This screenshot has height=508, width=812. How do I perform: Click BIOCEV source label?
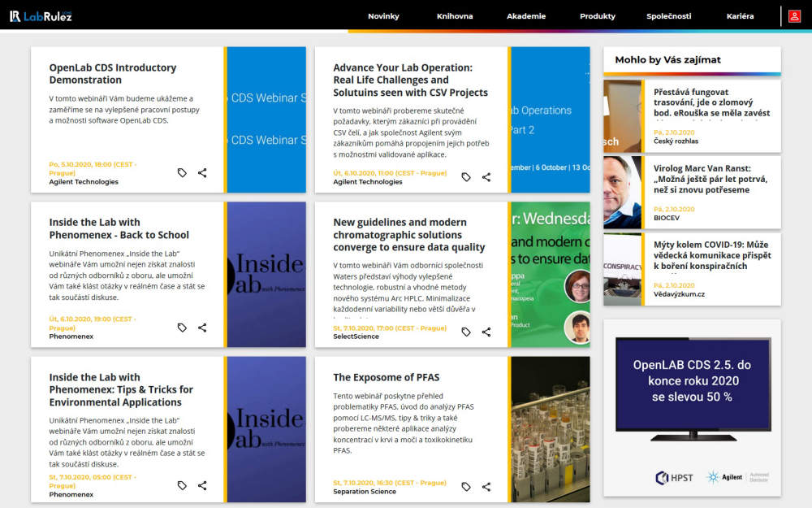[666, 218]
